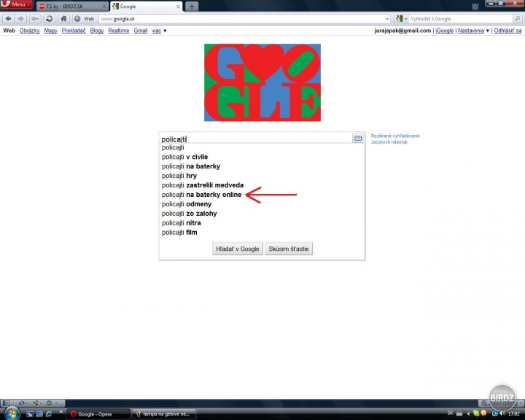Select suggestion 'policajti na baterky online'
525x420 pixels.
tap(262, 195)
